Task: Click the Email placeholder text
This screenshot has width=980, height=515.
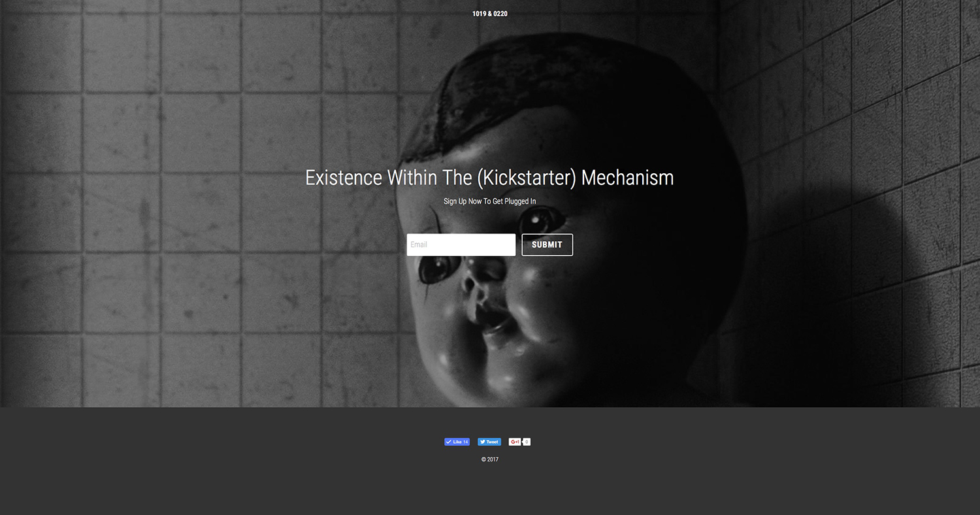Action: 419,244
